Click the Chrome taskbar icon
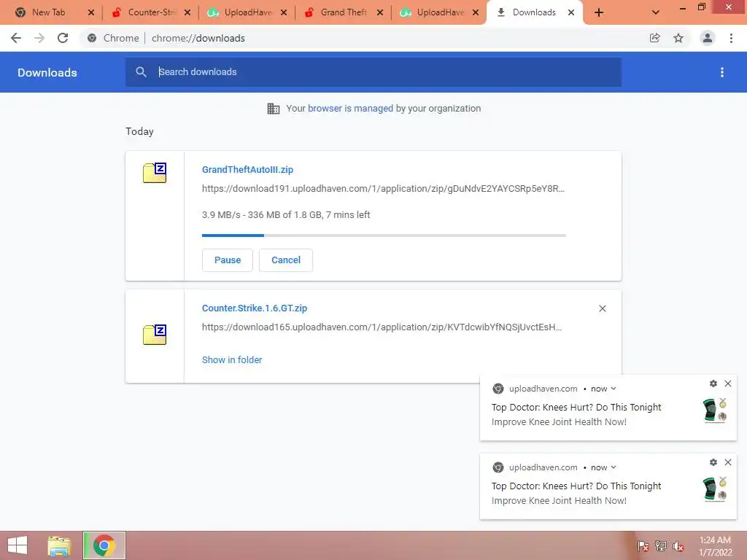The image size is (747, 560). (x=104, y=545)
